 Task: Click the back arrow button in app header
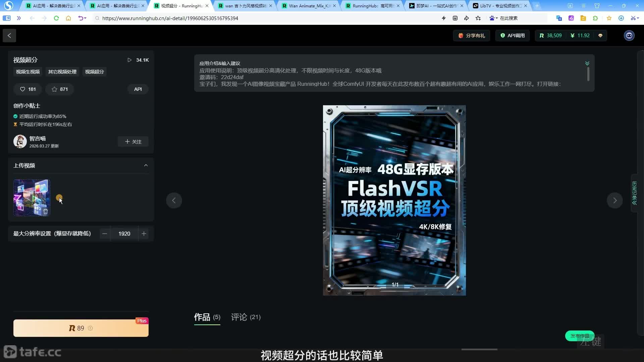point(9,36)
